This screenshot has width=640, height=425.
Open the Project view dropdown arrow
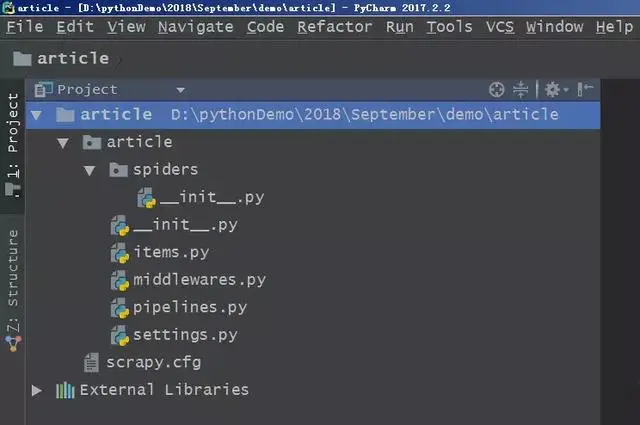point(180,90)
